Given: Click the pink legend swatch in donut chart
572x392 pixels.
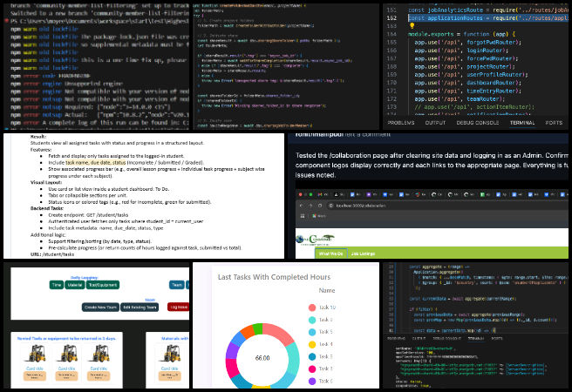Looking at the screenshot, I should [312, 369].
